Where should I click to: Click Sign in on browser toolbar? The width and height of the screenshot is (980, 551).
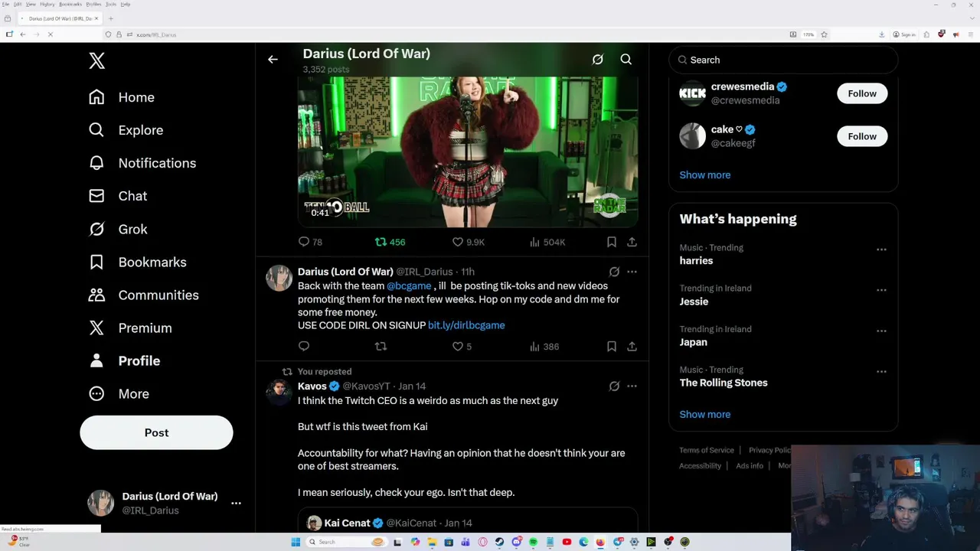point(905,34)
